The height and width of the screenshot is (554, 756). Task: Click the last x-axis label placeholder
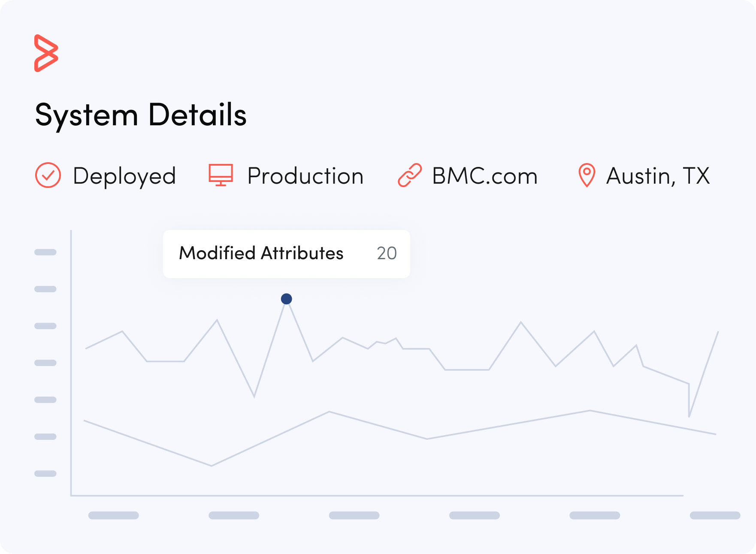pos(715,515)
